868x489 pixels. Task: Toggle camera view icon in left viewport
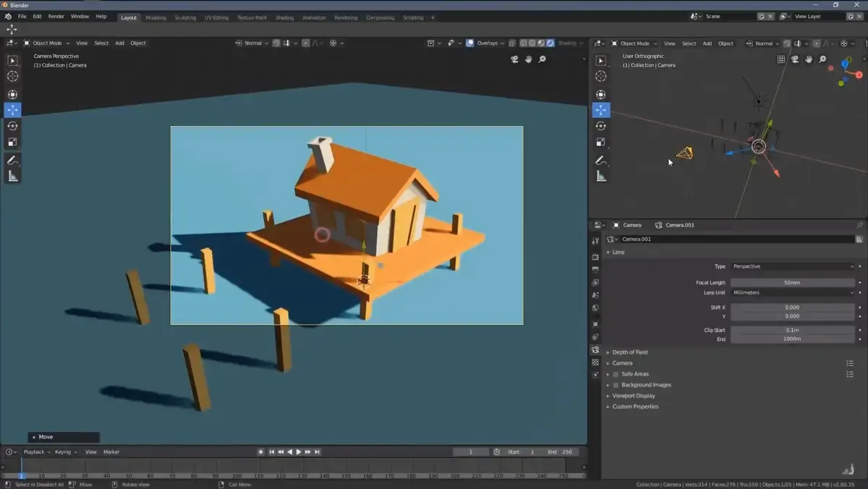coord(514,59)
